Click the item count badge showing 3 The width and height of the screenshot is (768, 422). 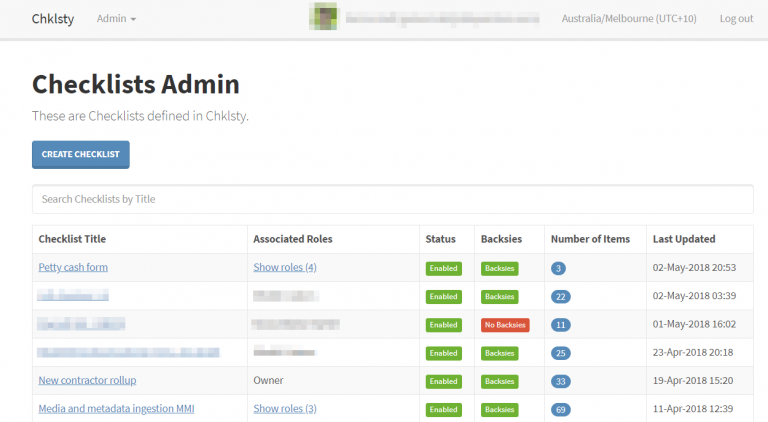[559, 269]
